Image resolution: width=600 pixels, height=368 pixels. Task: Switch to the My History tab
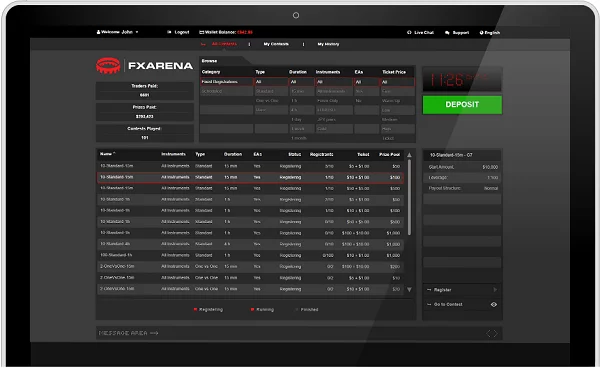coord(328,44)
